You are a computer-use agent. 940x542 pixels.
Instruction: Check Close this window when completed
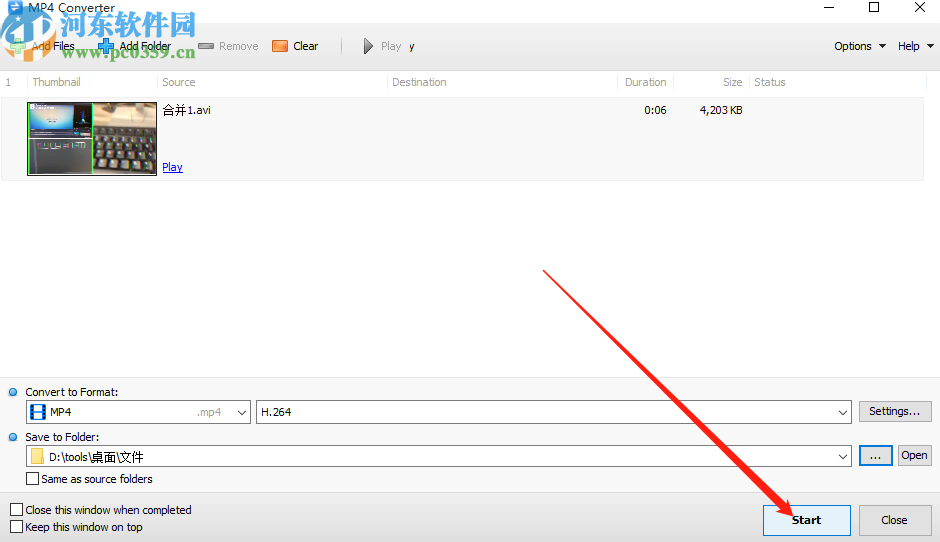(x=17, y=510)
